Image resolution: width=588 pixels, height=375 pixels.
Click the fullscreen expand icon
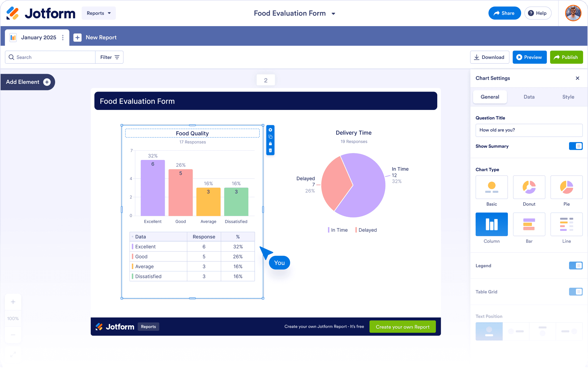tap(13, 354)
